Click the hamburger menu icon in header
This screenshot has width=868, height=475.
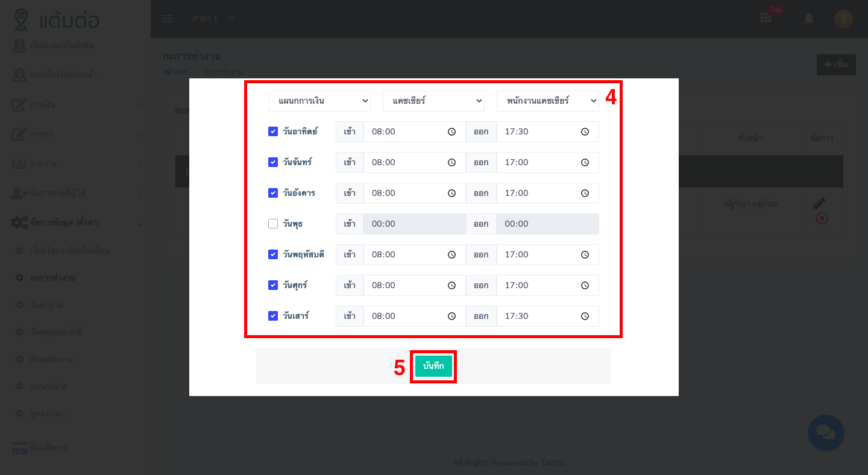coord(167,19)
